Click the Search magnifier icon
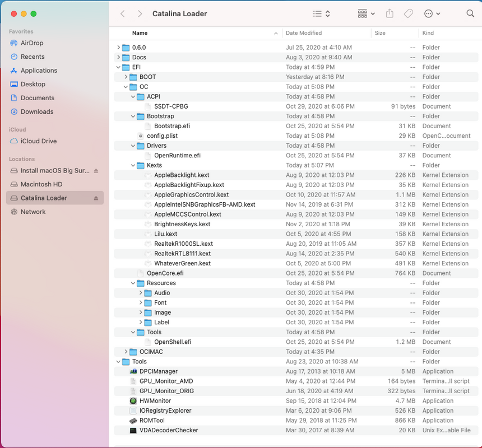 pos(470,13)
